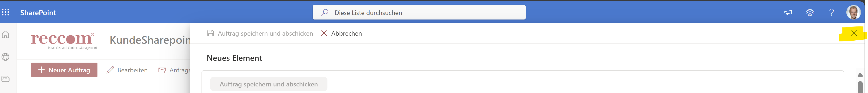Close the 'Neues Element' panel with X
The image size is (868, 93).
click(853, 33)
